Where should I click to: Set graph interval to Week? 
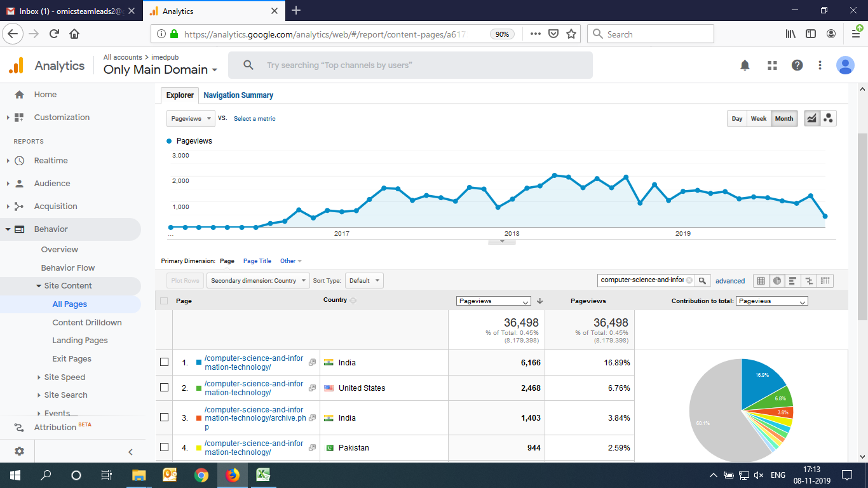(759, 118)
